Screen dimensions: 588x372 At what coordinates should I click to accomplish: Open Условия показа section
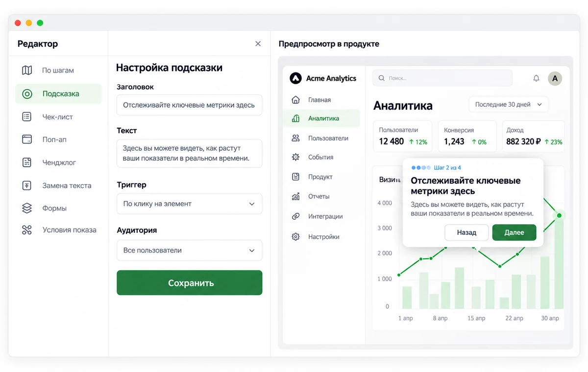(x=59, y=230)
